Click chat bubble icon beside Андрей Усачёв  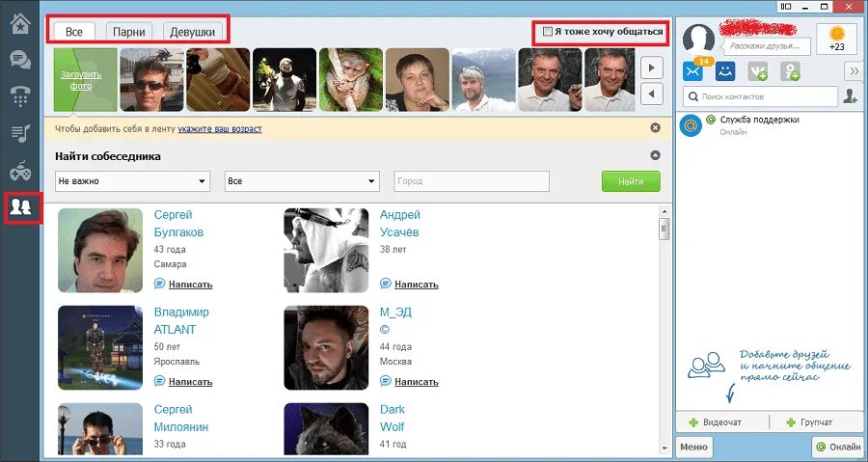[x=385, y=284]
